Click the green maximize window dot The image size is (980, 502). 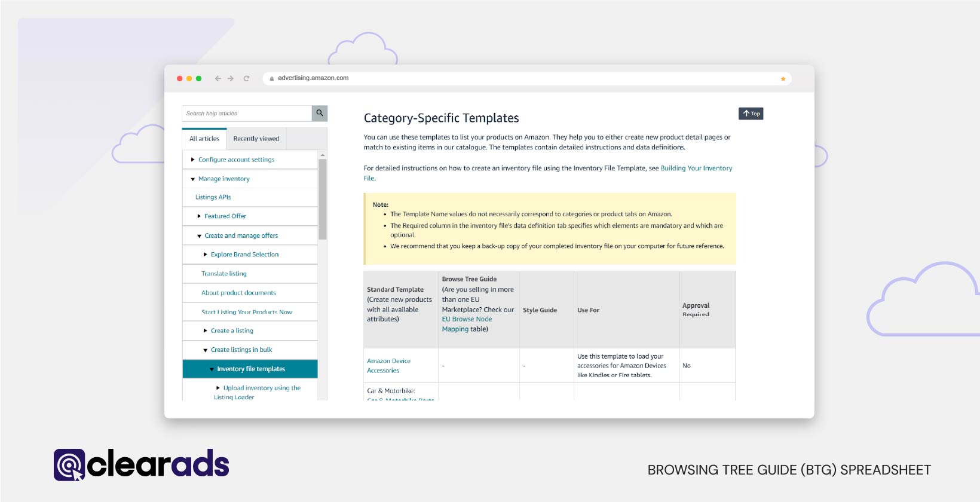pyautogui.click(x=198, y=78)
